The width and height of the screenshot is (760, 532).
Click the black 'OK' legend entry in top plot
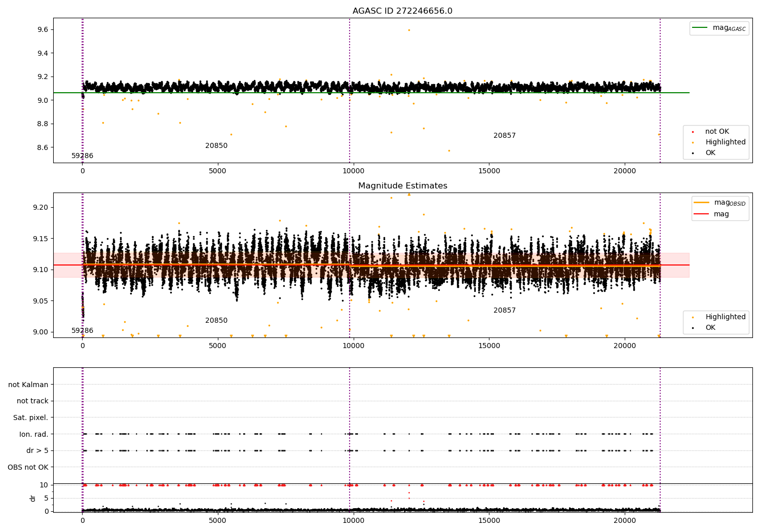(x=710, y=153)
